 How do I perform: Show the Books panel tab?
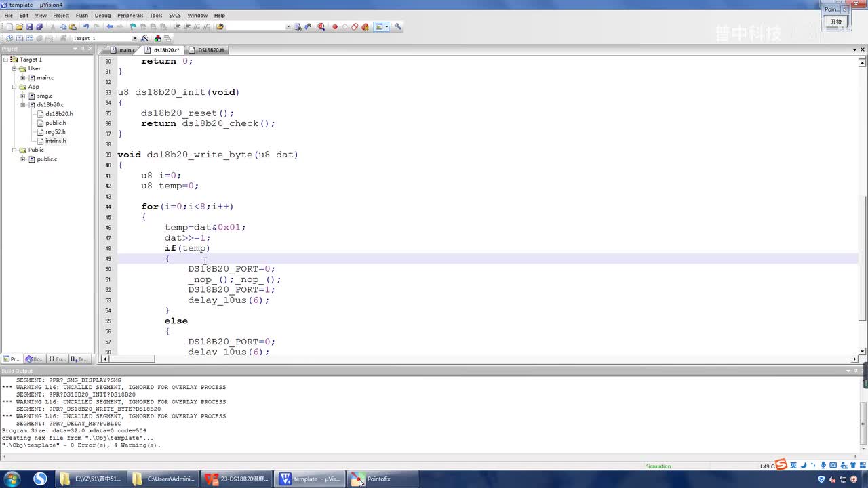35,359
